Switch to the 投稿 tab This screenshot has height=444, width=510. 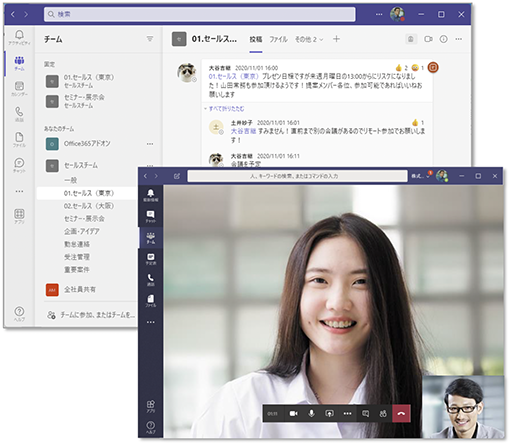coord(256,39)
